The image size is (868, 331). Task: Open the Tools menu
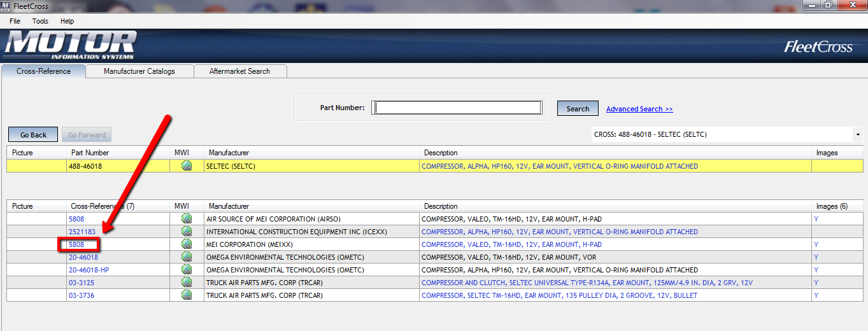[40, 21]
